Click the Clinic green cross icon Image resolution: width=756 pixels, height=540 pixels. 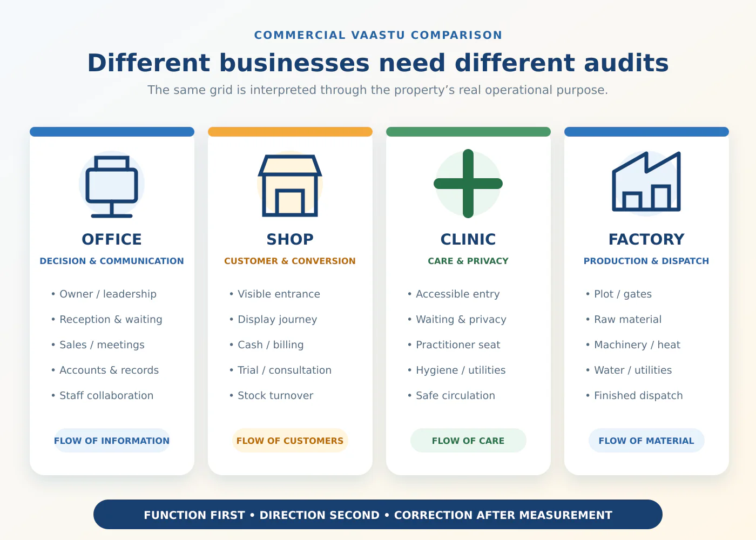click(468, 184)
